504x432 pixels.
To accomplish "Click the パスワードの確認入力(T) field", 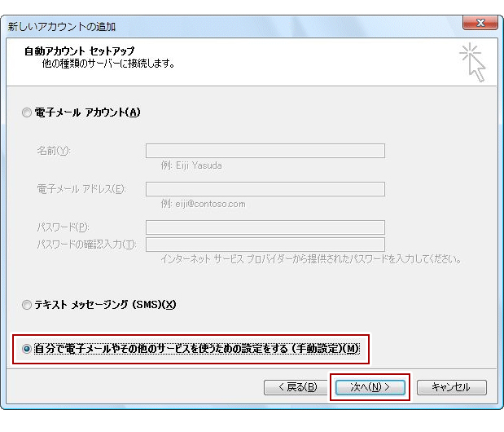I will (x=265, y=245).
